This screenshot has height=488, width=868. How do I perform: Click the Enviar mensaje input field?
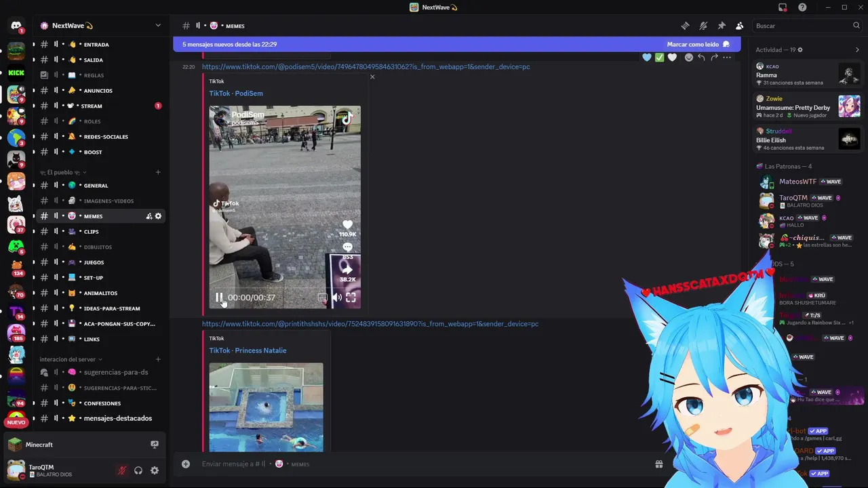pos(420,464)
